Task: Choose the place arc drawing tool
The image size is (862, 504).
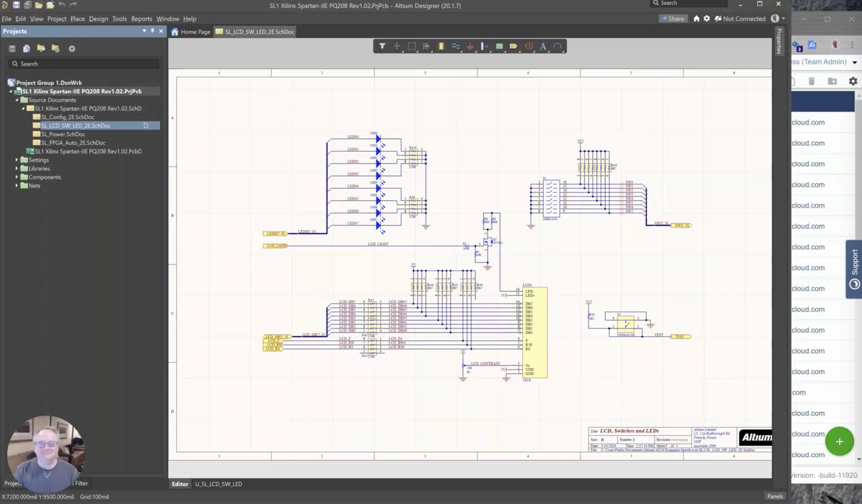Action: pos(558,46)
